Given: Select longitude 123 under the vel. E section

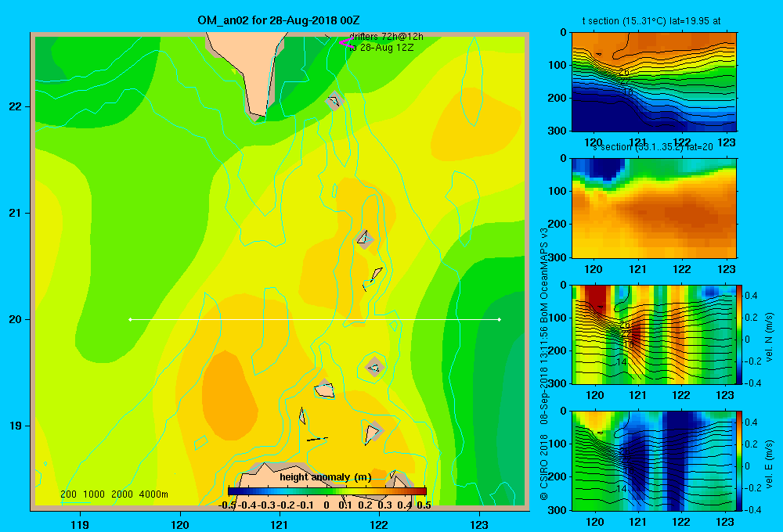Looking at the screenshot, I should pyautogui.click(x=724, y=522).
